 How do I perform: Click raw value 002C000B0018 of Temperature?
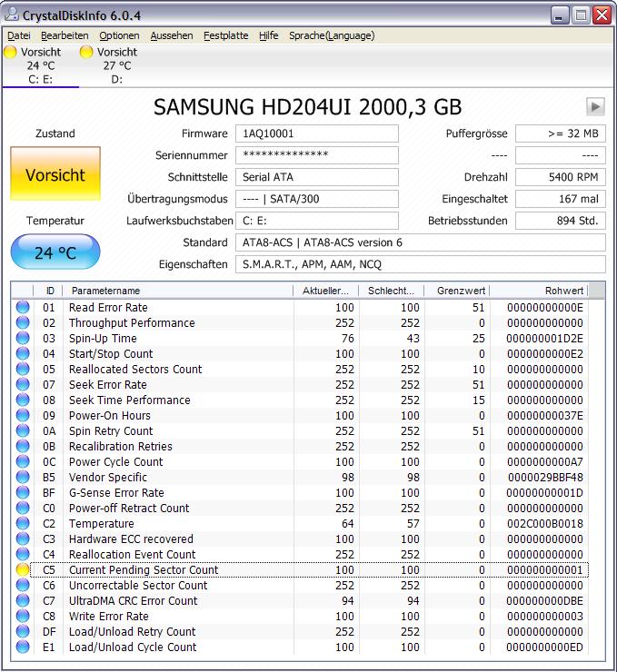click(x=544, y=523)
